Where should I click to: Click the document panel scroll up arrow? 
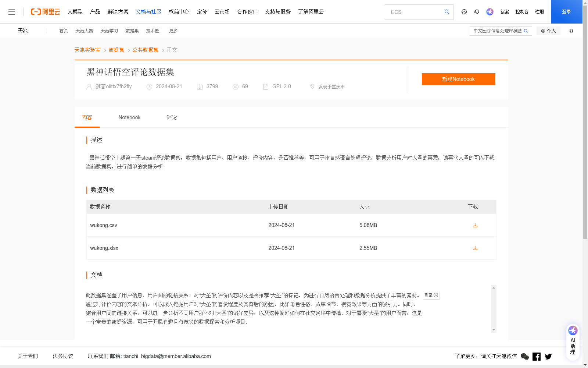pos(494,287)
